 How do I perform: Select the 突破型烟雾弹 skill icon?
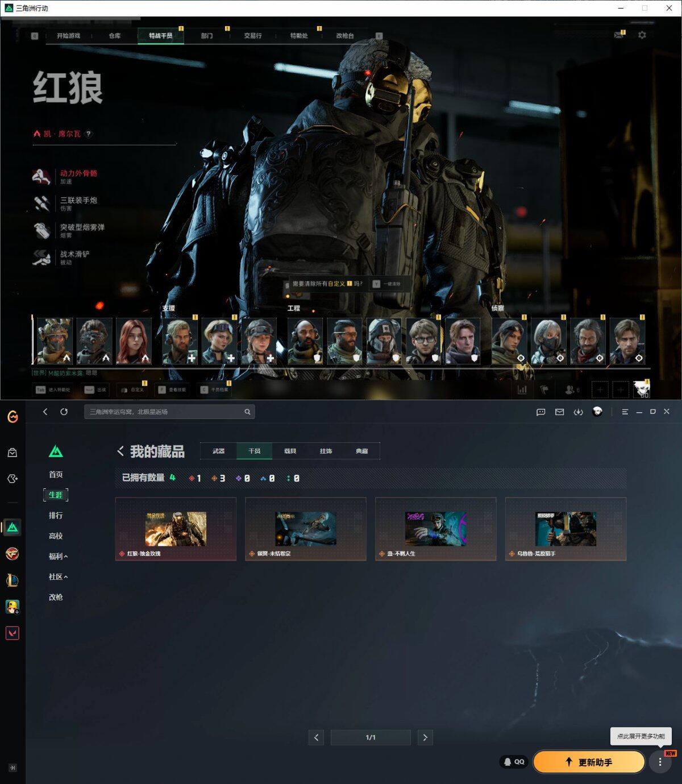[x=41, y=230]
